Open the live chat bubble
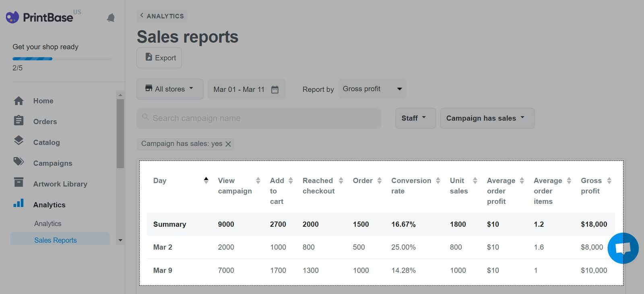The image size is (644, 294). pos(623,248)
